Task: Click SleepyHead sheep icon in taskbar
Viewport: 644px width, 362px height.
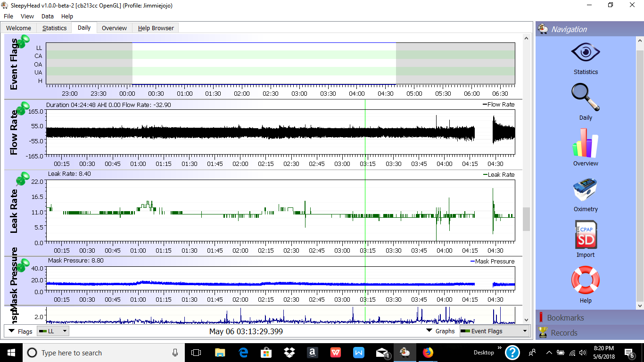Action: pos(405,353)
